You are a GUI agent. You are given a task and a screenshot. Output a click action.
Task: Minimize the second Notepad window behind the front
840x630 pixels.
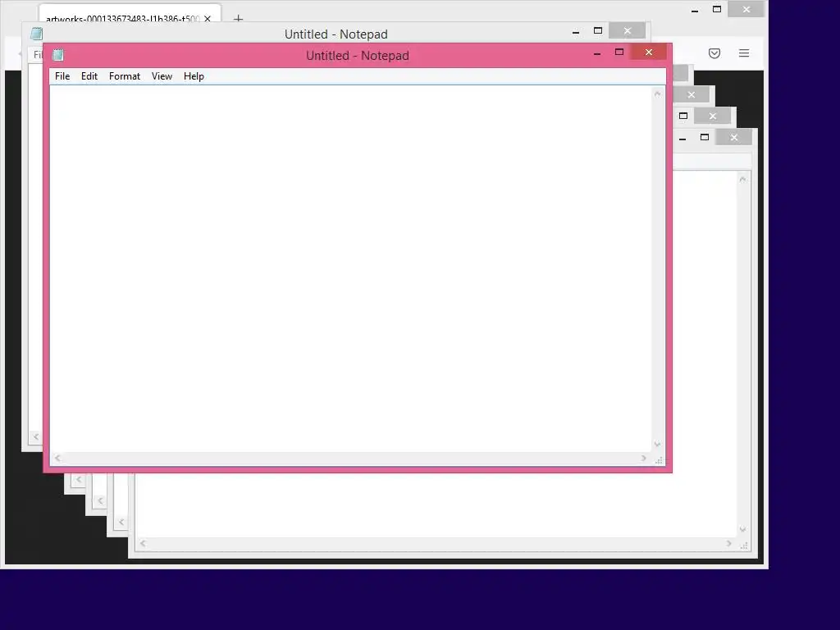click(x=575, y=31)
